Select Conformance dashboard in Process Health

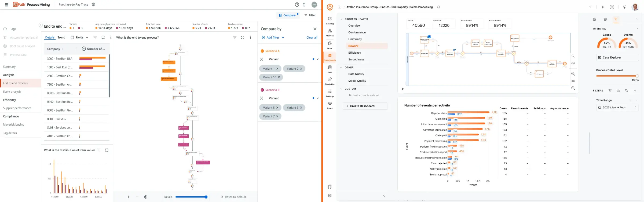tap(357, 32)
